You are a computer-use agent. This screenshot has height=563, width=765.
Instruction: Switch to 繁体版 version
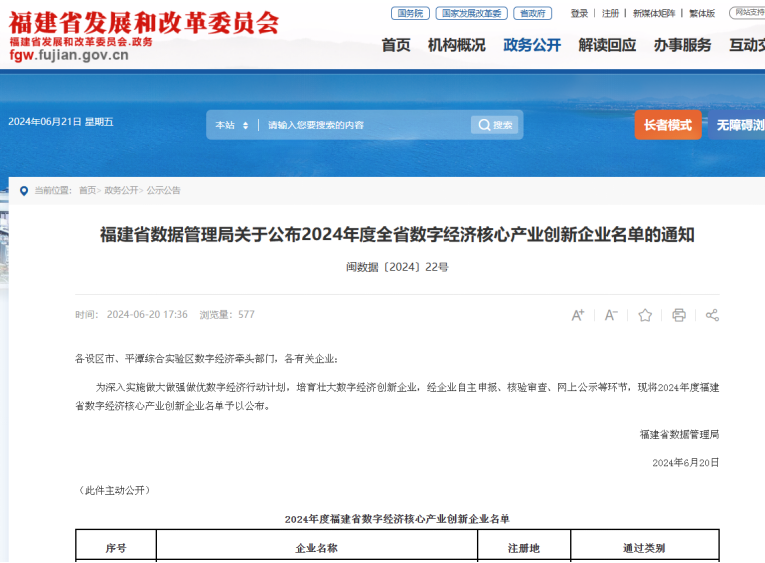702,14
